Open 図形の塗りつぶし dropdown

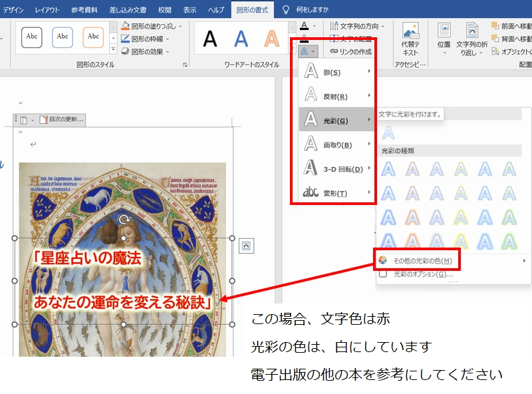pos(152,26)
